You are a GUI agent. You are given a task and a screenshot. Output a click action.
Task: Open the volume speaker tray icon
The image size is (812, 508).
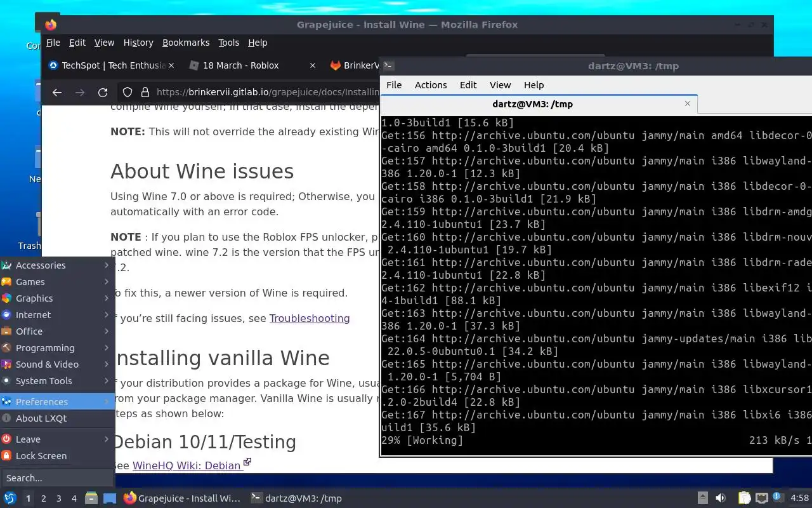(721, 498)
